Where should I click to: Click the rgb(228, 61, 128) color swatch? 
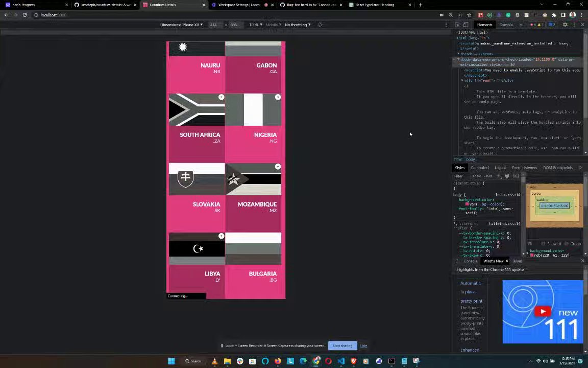532,256
